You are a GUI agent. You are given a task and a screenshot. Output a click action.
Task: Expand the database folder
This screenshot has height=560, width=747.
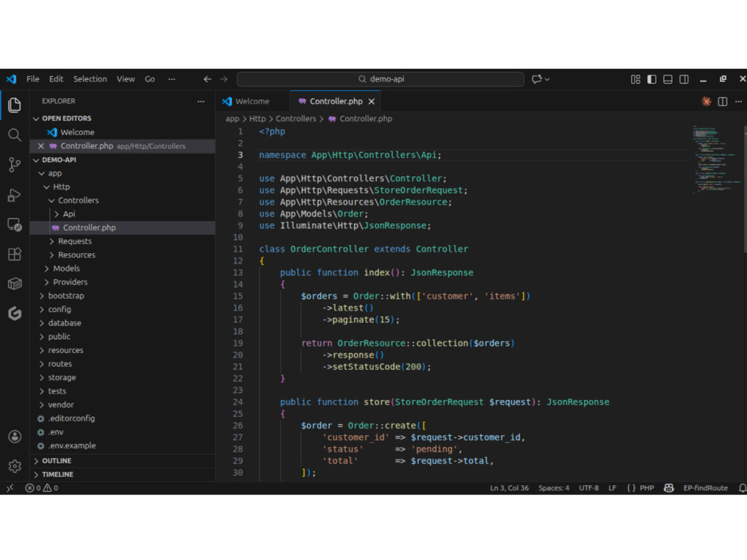[64, 323]
